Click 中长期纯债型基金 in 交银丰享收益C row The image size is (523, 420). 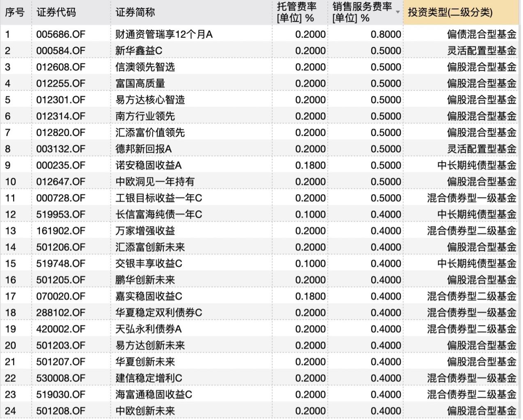pyautogui.click(x=477, y=264)
